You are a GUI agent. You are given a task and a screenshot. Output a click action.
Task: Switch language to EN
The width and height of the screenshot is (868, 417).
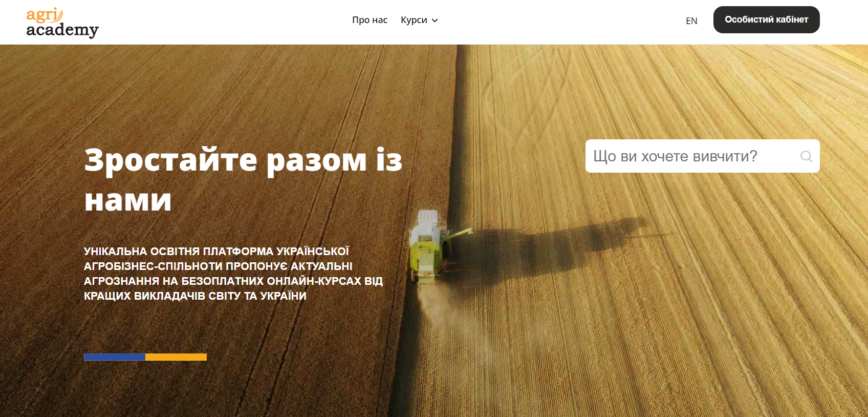(x=691, y=21)
